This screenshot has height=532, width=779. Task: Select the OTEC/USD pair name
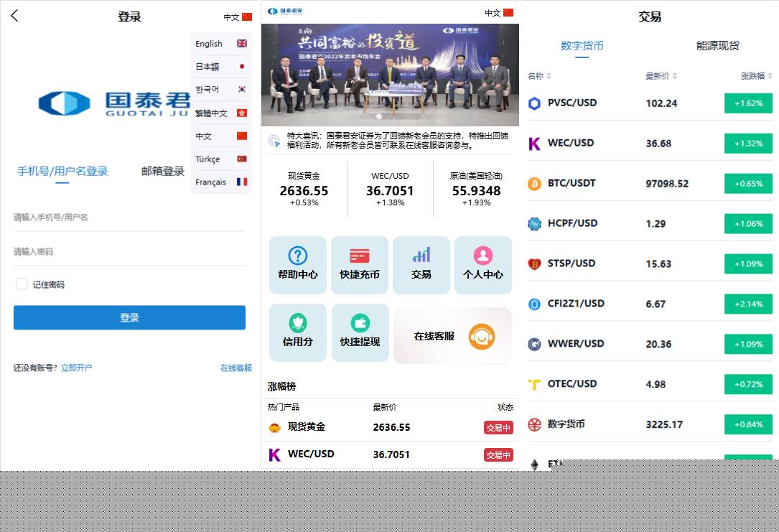pos(572,384)
